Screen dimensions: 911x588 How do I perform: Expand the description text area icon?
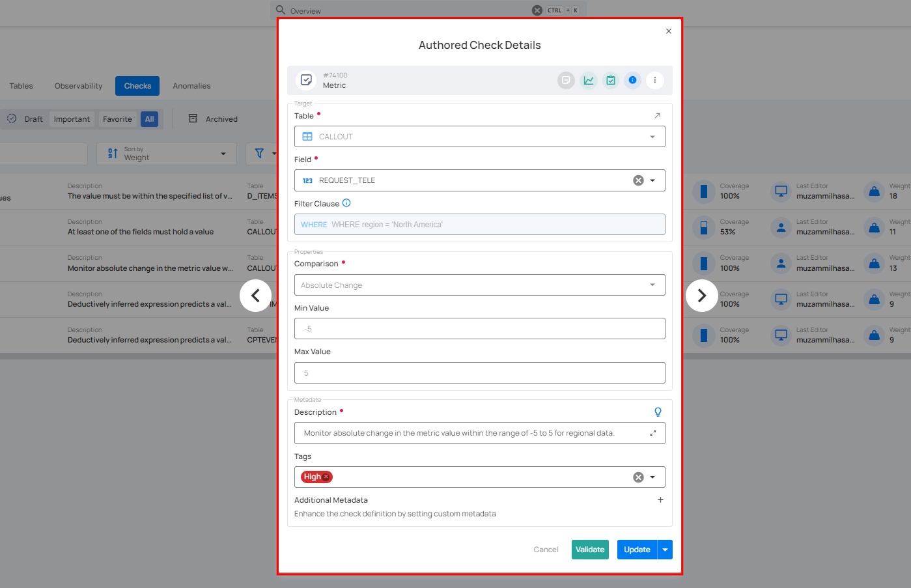pos(653,433)
